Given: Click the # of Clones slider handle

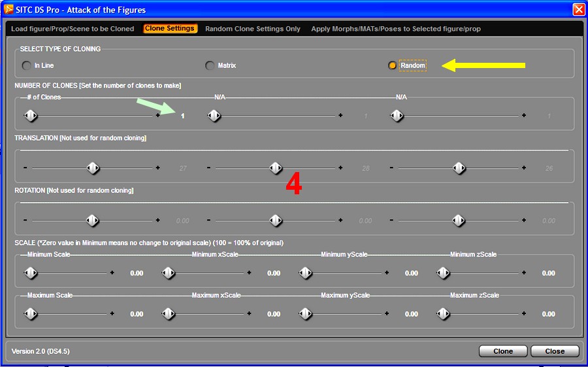Looking at the screenshot, I should click(31, 116).
